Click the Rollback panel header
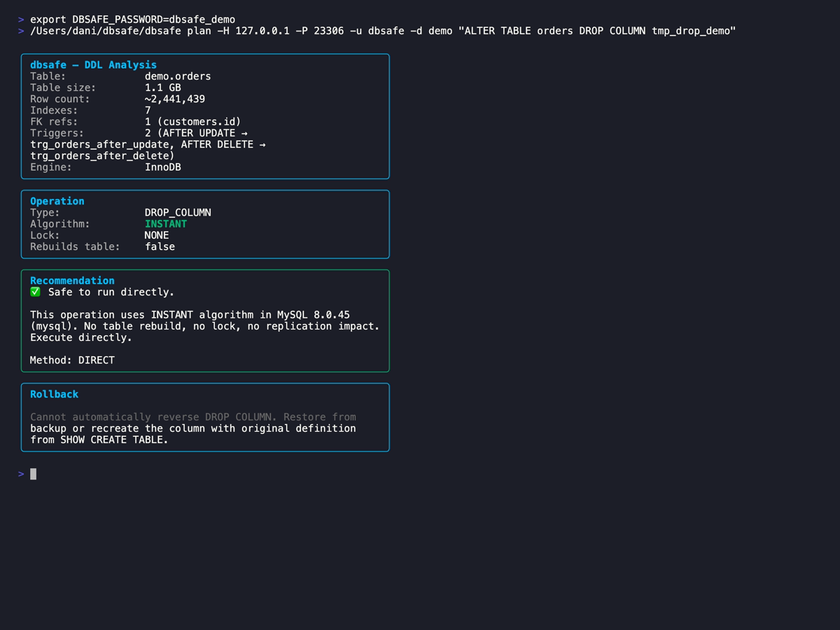Image resolution: width=840 pixels, height=630 pixels. (x=54, y=394)
